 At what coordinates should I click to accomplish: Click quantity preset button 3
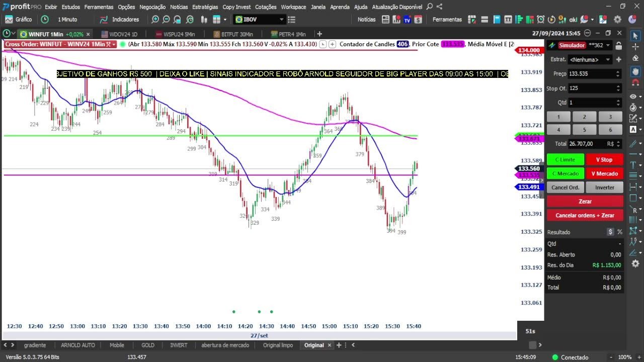610,117
